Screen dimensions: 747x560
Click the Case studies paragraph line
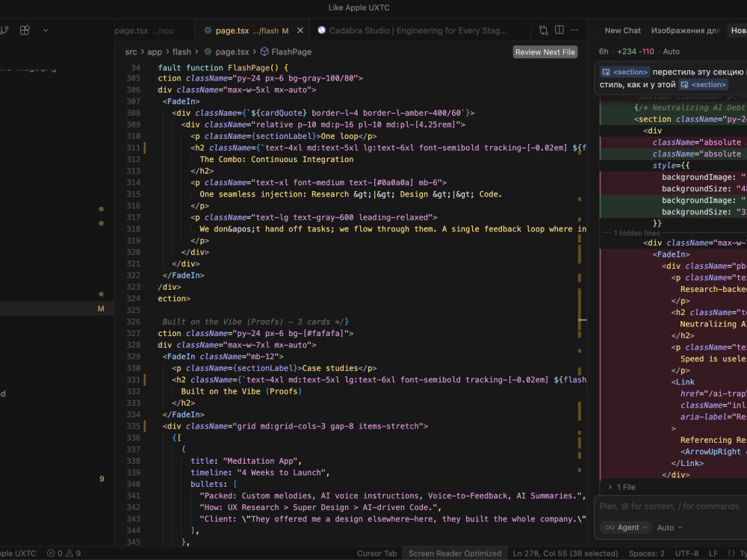pos(274,368)
